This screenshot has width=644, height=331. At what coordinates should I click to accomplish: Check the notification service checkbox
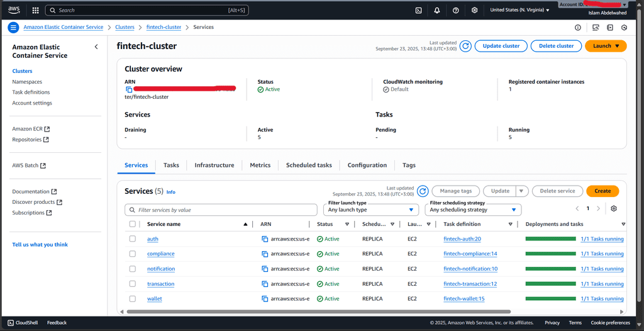click(132, 269)
